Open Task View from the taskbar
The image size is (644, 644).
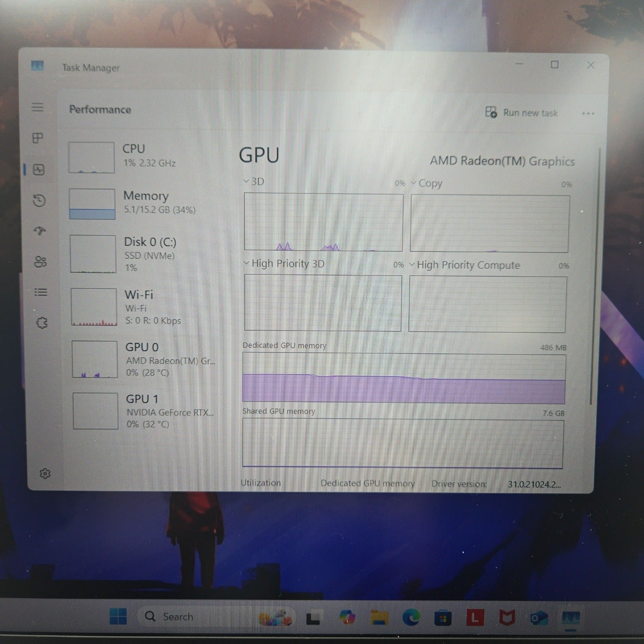313,618
